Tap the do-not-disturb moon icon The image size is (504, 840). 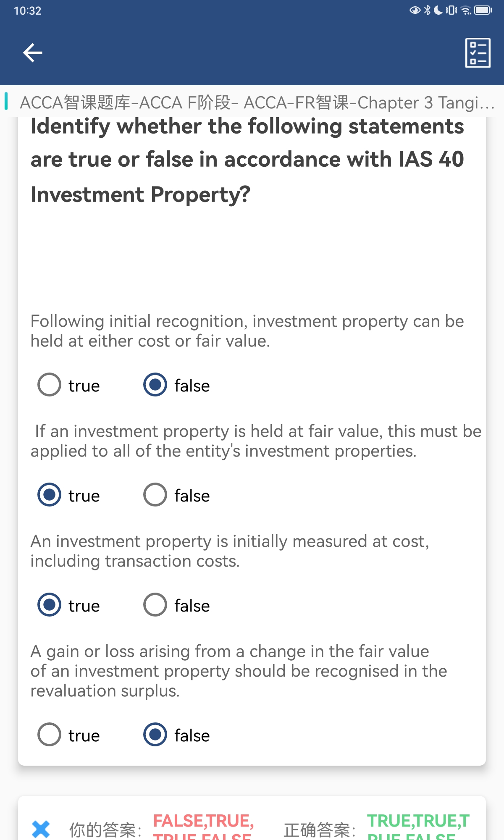pos(438,10)
